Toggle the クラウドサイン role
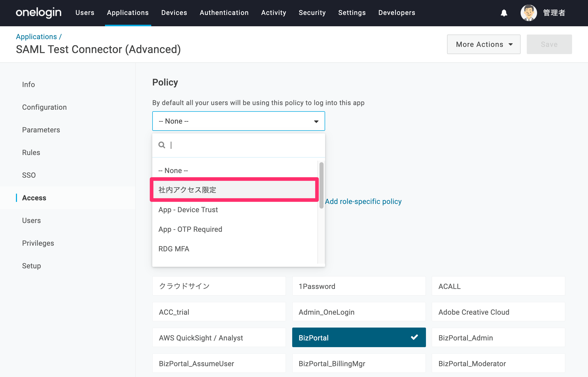The image size is (588, 377). pyautogui.click(x=219, y=286)
